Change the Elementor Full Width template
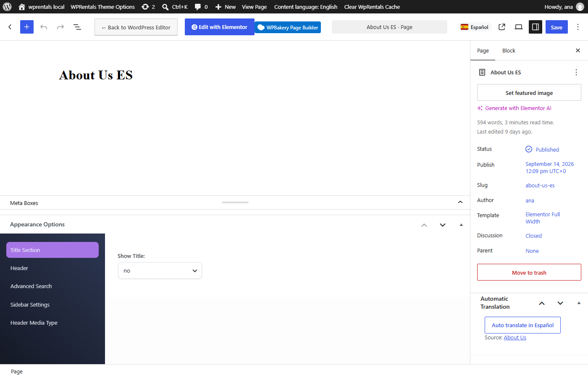This screenshot has height=378, width=588. pos(543,218)
